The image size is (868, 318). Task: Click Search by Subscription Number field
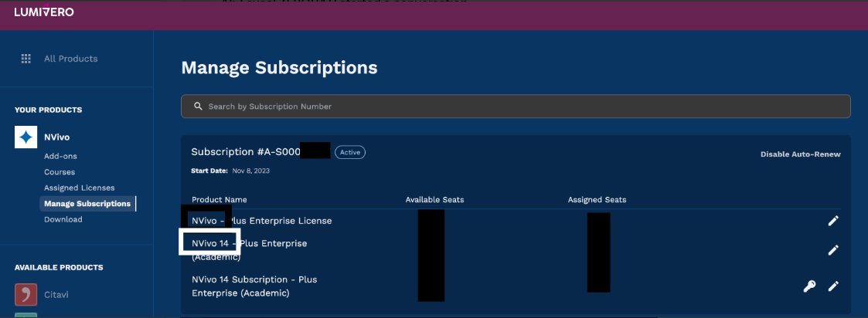516,107
